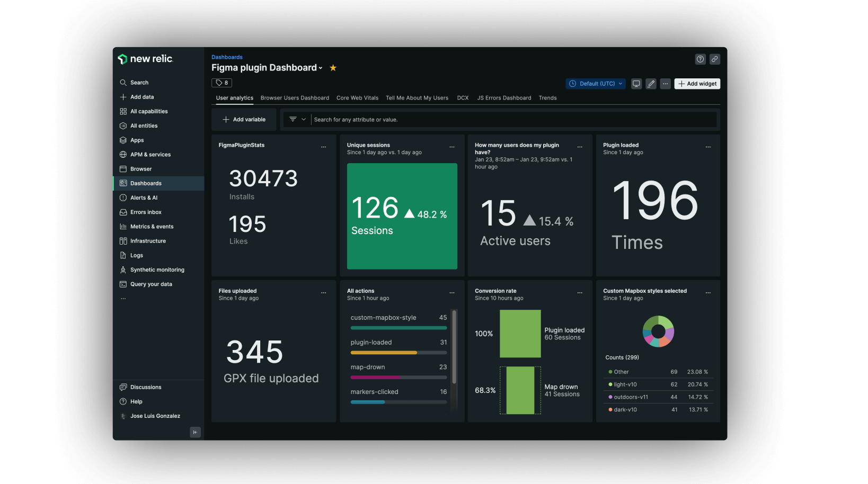Click the help circle icon at top right
The image size is (868, 484).
coord(701,59)
